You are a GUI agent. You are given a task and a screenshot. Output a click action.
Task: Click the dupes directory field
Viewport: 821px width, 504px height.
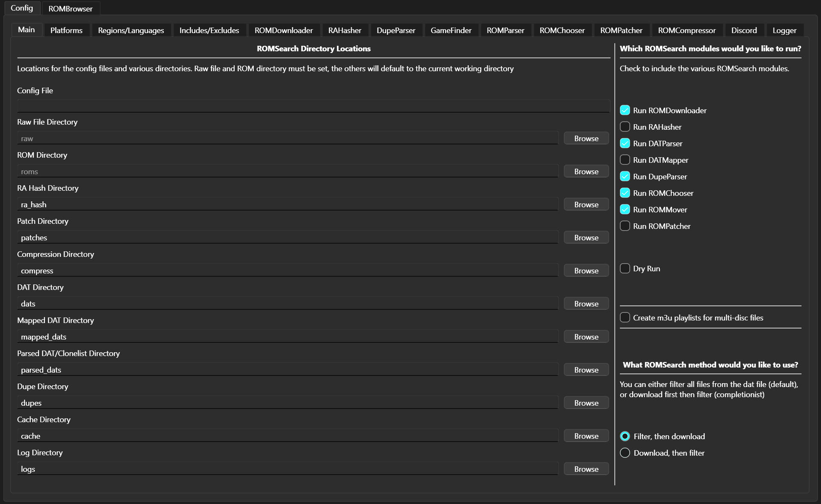tap(288, 403)
